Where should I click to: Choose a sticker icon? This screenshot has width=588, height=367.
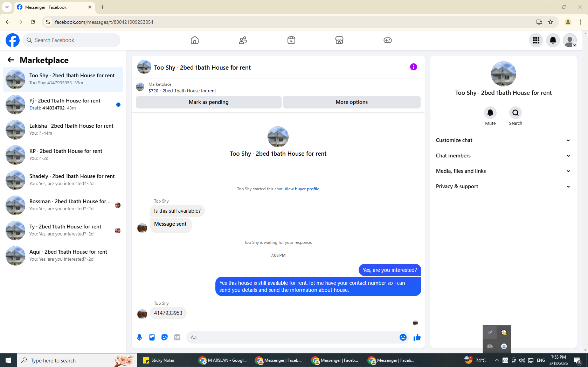click(165, 337)
